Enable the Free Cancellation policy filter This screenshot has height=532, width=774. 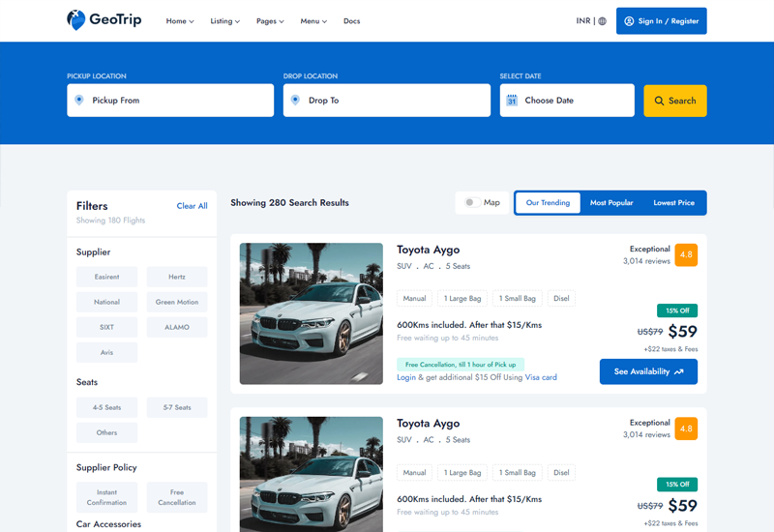177,497
